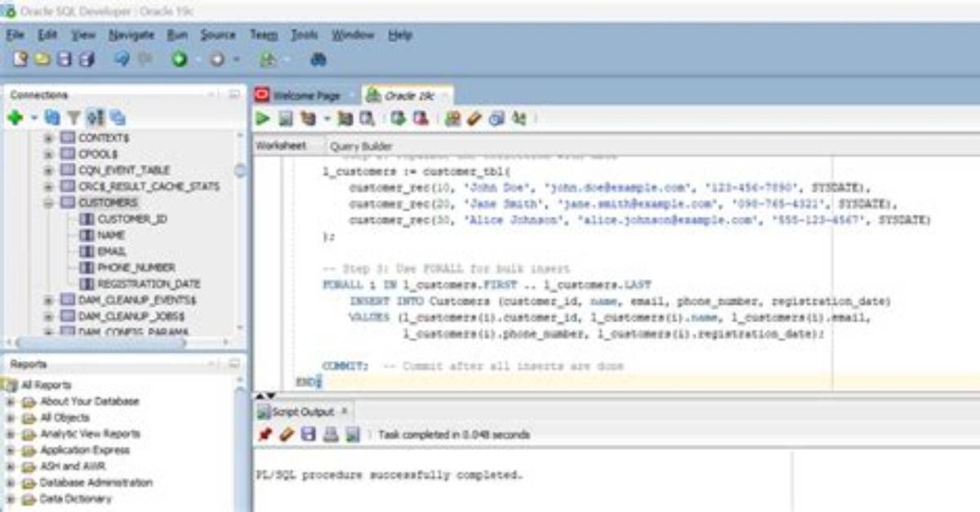The width and height of the screenshot is (980, 512).
Task: Click the Rollback icon in worksheet toolbar
Action: pos(421,119)
